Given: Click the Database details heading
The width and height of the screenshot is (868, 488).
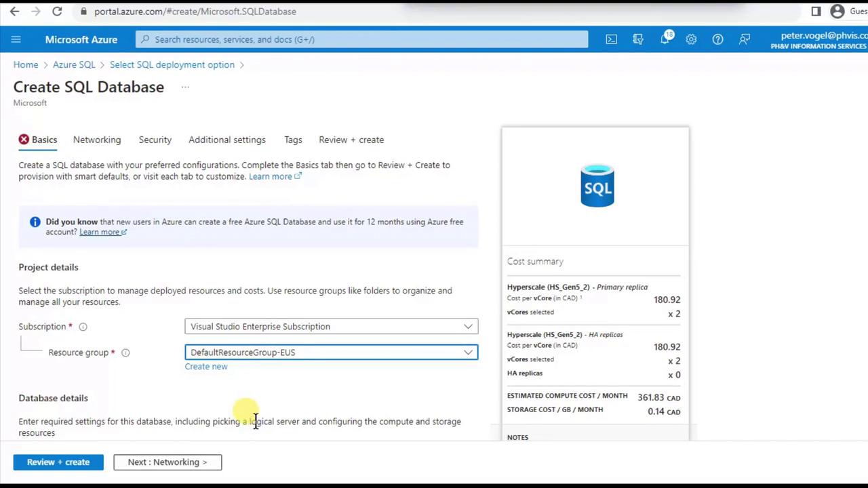Looking at the screenshot, I should 53,398.
